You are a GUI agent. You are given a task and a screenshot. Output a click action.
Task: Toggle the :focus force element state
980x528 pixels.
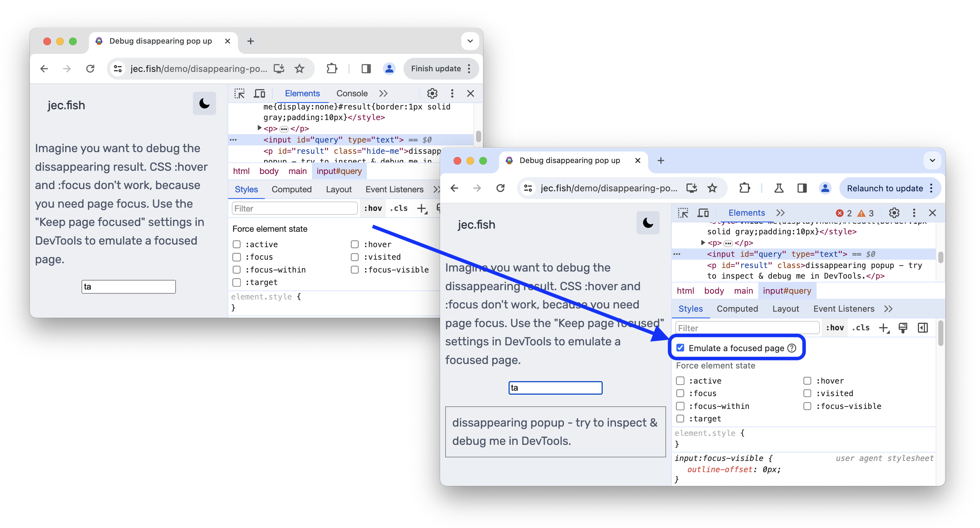coord(679,393)
